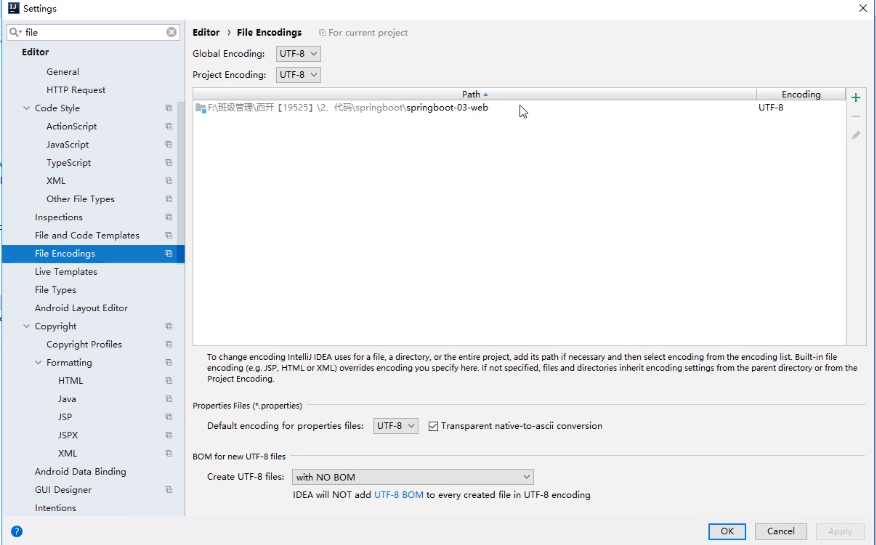Open the UTF-8 BOM link
This screenshot has height=545, width=876.
tap(398, 495)
